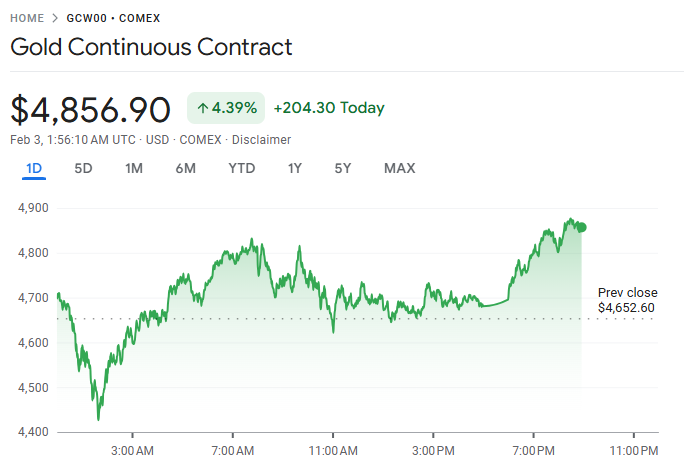Open the GCW00 • COMEX breadcrumb
Image resolution: width=684 pixels, height=471 pixels.
113,18
